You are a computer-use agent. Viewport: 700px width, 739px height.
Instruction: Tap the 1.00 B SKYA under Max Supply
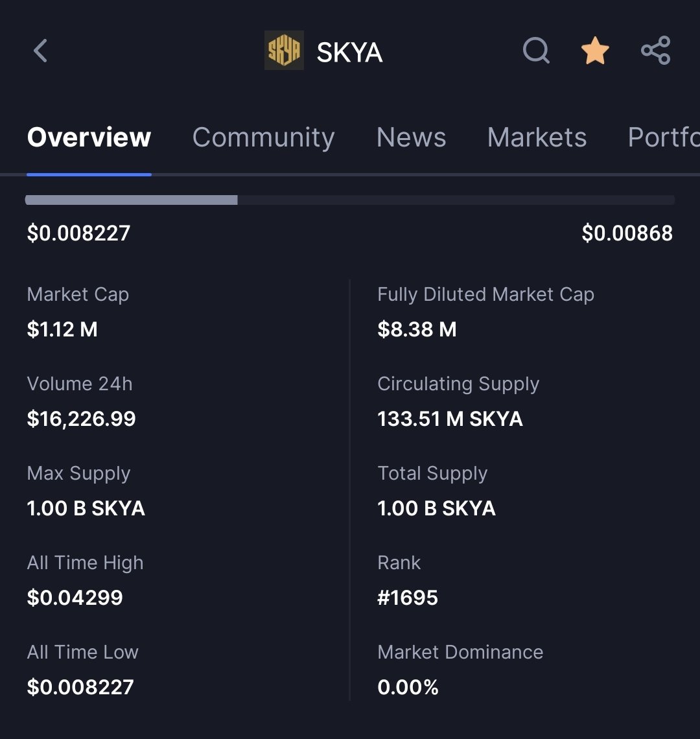pyautogui.click(x=86, y=508)
